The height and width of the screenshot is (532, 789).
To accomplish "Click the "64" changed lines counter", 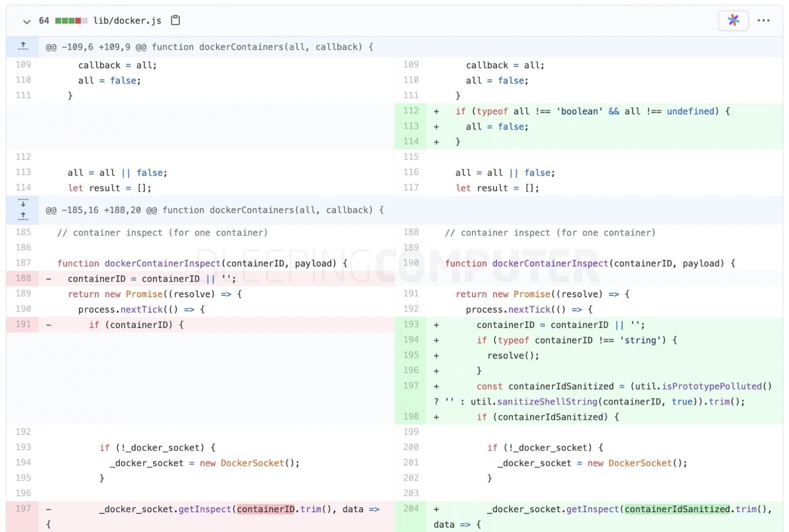I will 44,20.
